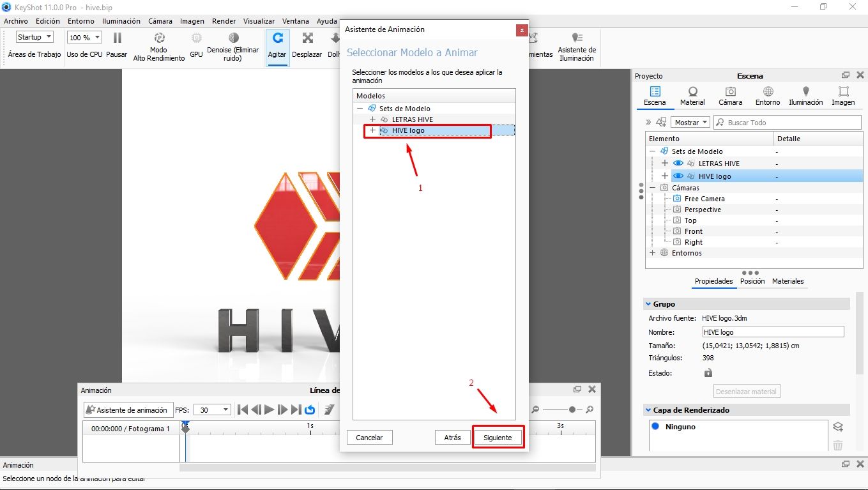
Task: Toggle GPU rendering icon in the toolbar
Action: [x=196, y=38]
